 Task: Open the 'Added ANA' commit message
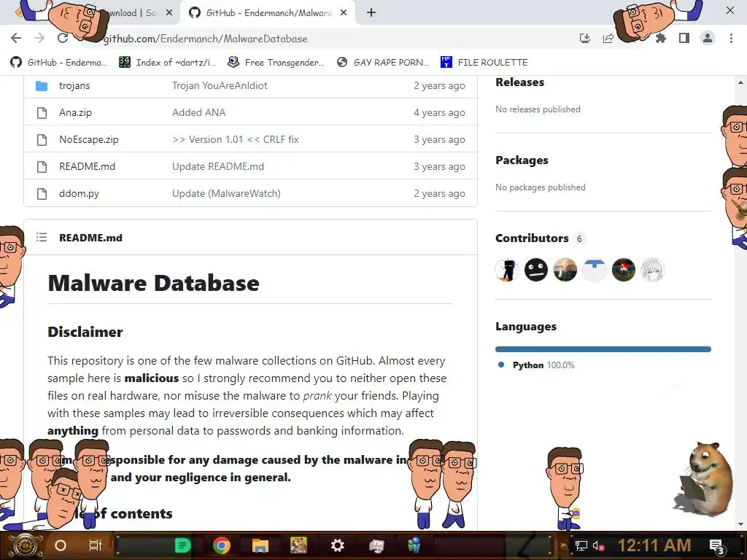[198, 113]
